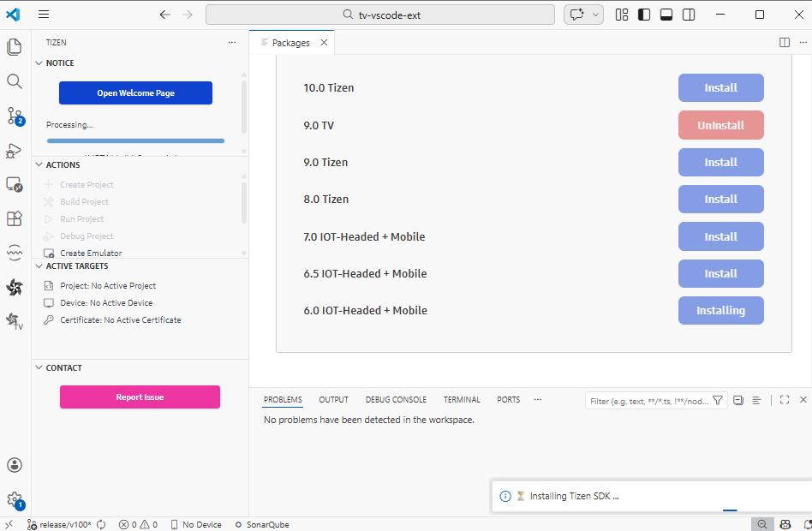Click the Problems filter text field

tap(648, 401)
